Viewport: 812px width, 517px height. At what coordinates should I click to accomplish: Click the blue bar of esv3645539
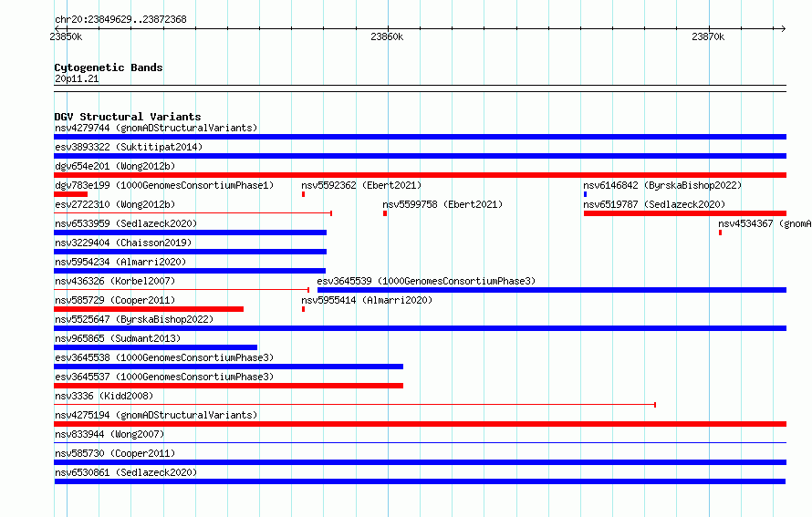pos(552,290)
